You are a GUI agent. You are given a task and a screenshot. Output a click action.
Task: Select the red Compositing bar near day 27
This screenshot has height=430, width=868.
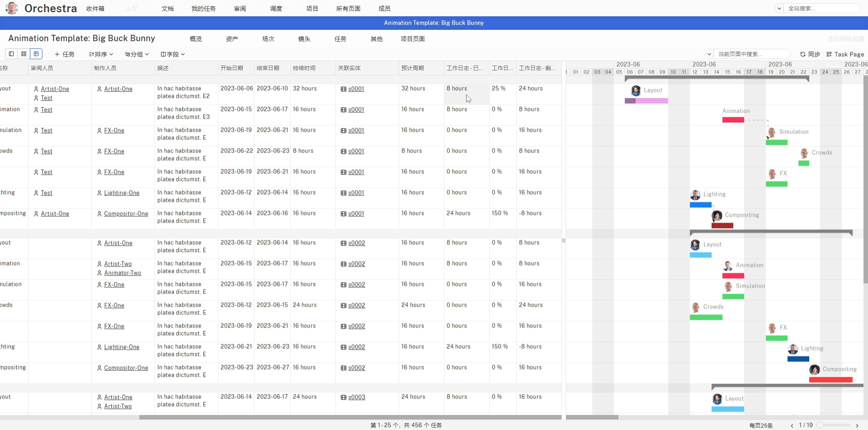click(831, 380)
